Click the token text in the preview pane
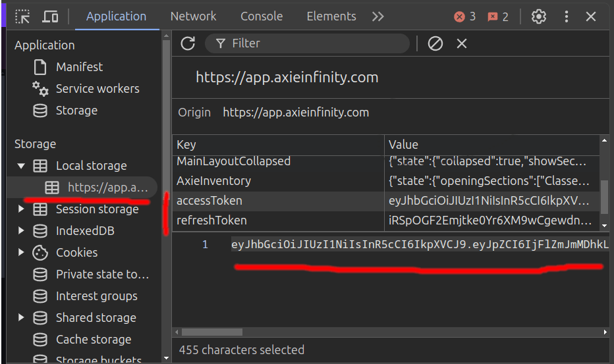 click(420, 245)
